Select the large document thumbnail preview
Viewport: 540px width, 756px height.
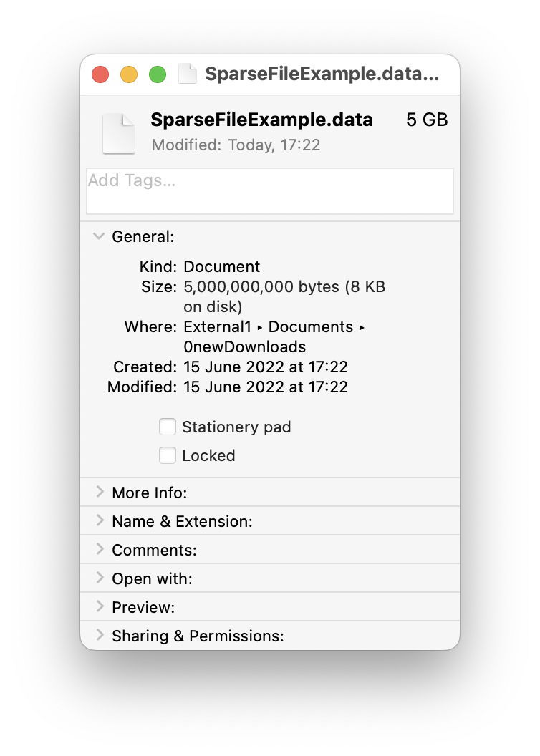pos(118,133)
